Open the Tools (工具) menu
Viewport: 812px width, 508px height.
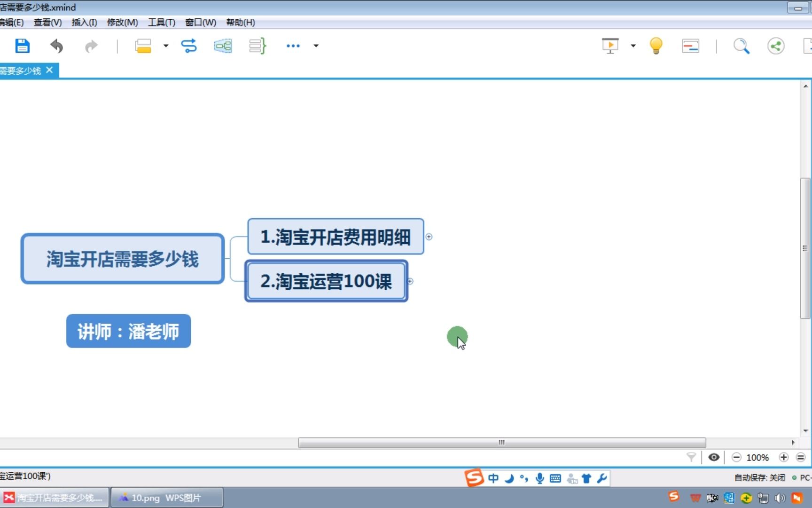162,22
